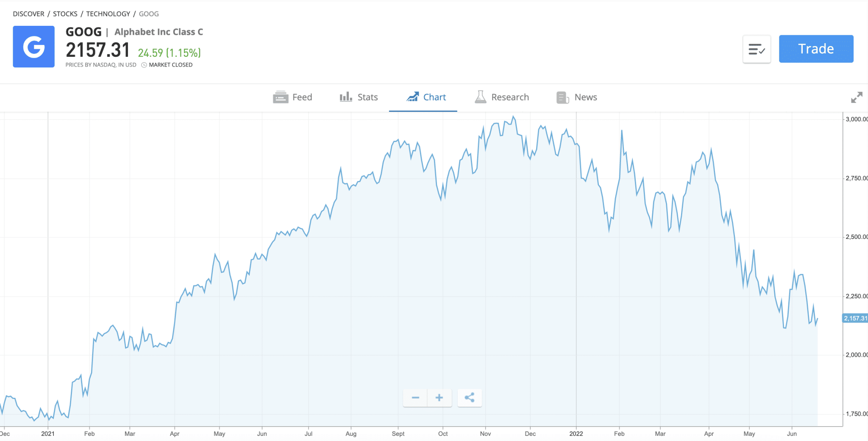
Task: Click the Aug label on time axis
Action: click(351, 434)
